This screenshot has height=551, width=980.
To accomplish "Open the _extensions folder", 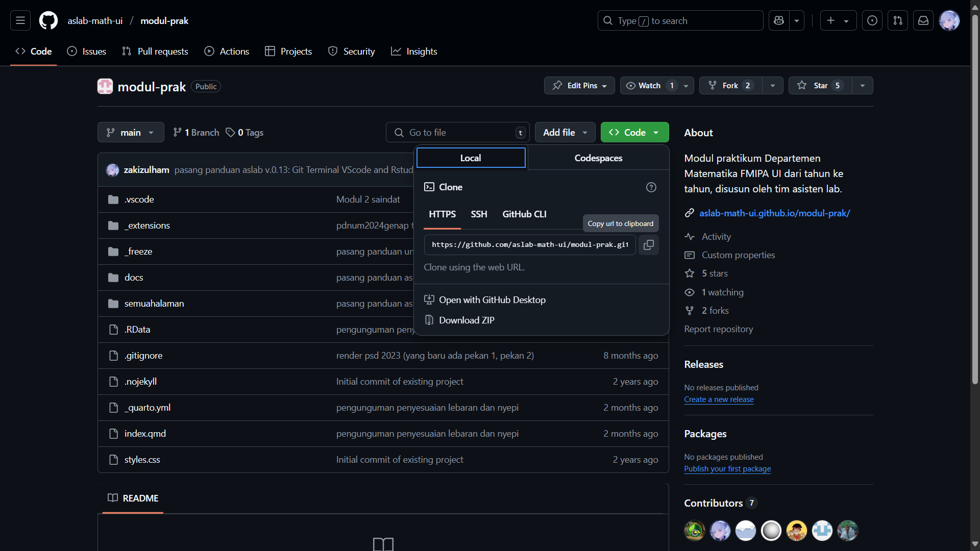I will click(147, 226).
